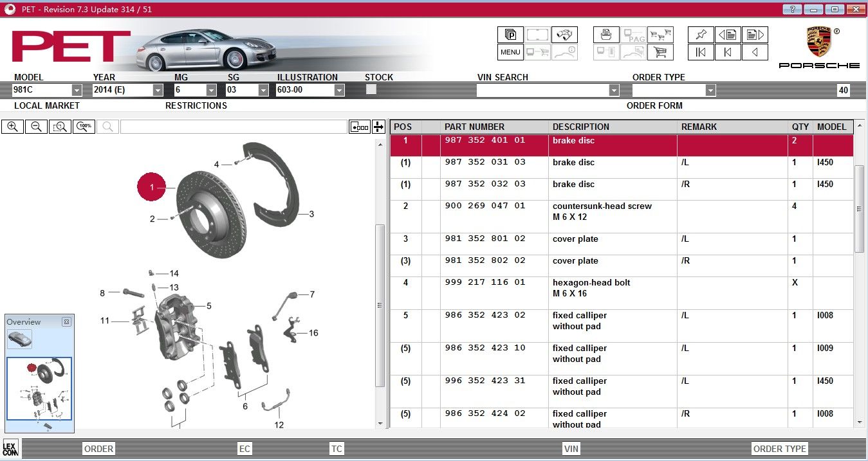Click the greyed empty frame icon

[x=538, y=35]
